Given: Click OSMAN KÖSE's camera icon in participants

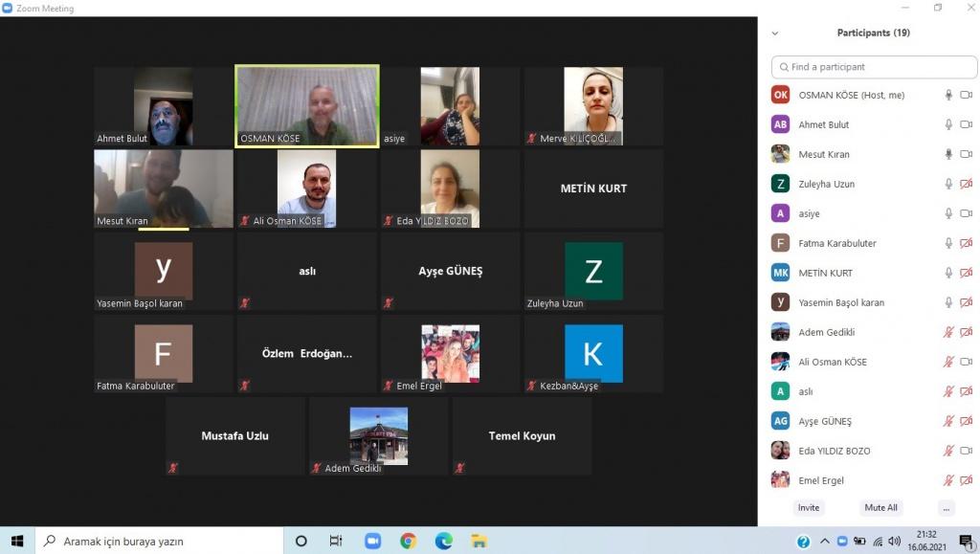Looking at the screenshot, I should pyautogui.click(x=967, y=95).
